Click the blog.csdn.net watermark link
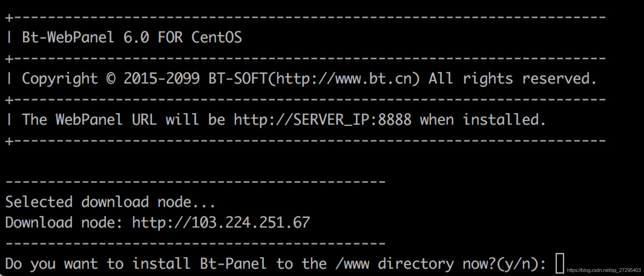The height and width of the screenshot is (276, 644). [x=604, y=270]
